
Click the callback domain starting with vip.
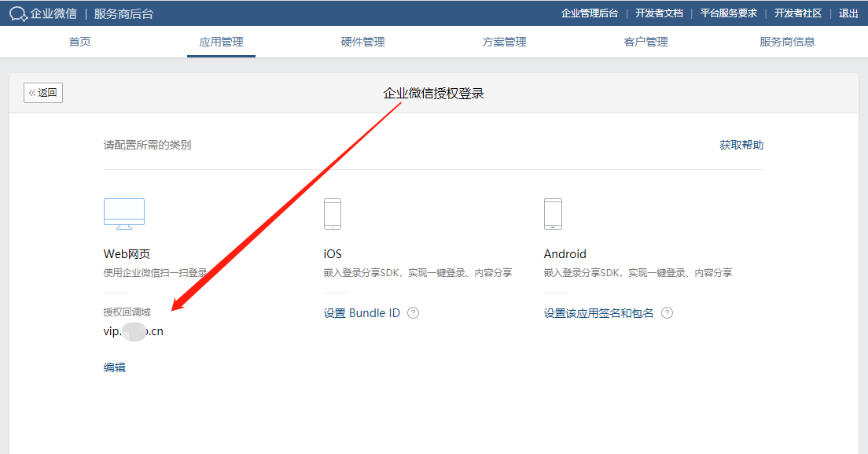click(x=134, y=331)
